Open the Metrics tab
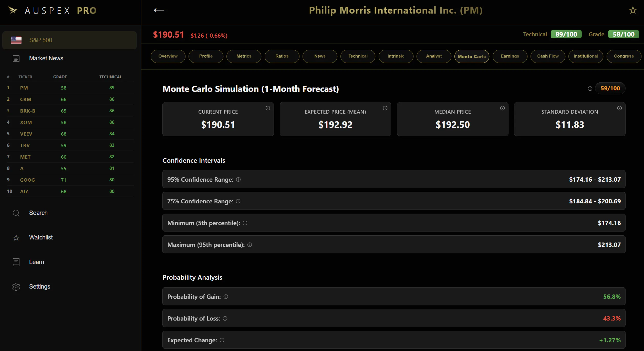The height and width of the screenshot is (351, 644). pyautogui.click(x=244, y=56)
